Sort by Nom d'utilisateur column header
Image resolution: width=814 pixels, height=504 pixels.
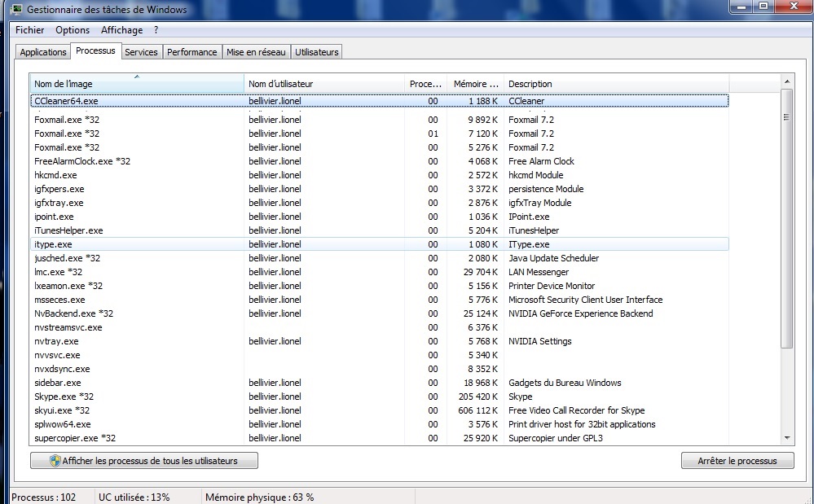(324, 84)
